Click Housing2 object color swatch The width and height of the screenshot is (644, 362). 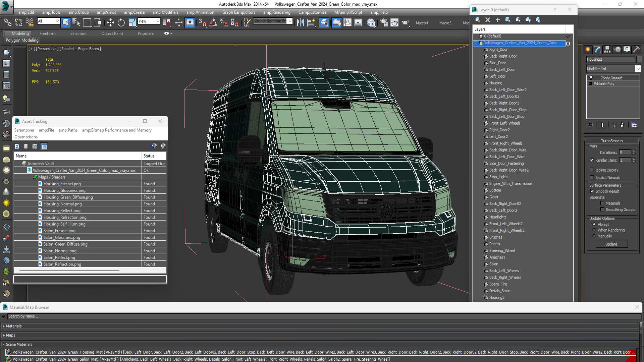pos(639,59)
